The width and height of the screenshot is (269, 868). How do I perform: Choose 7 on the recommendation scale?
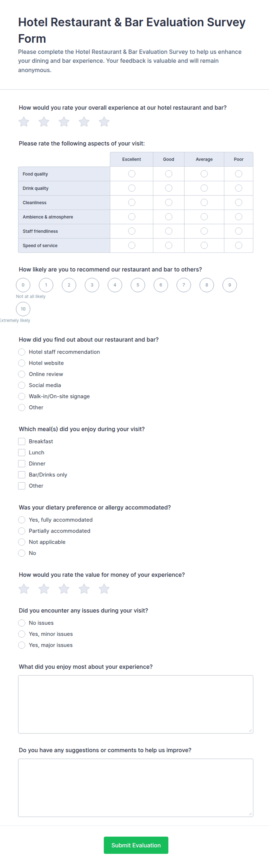pos(184,285)
